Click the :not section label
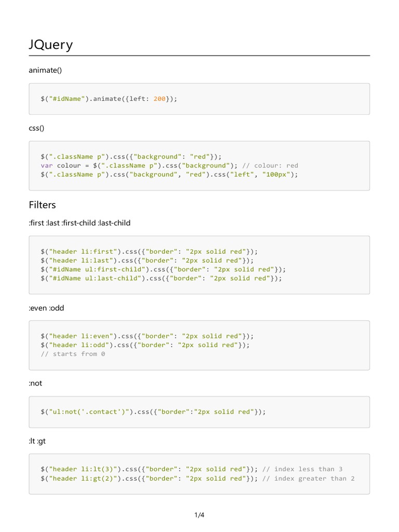 click(35, 383)
